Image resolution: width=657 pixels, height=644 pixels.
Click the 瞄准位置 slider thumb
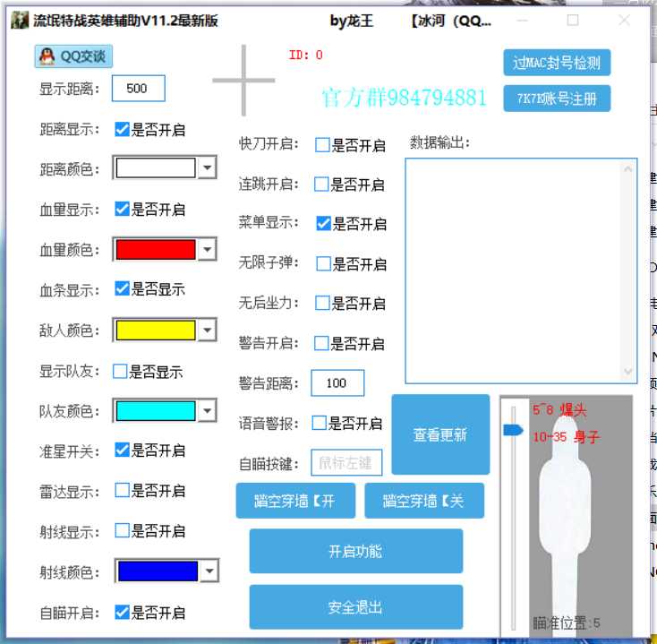pos(513,430)
